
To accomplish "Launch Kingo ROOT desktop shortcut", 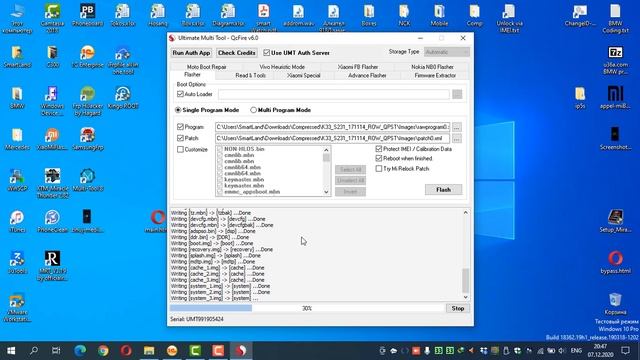I will 122,98.
